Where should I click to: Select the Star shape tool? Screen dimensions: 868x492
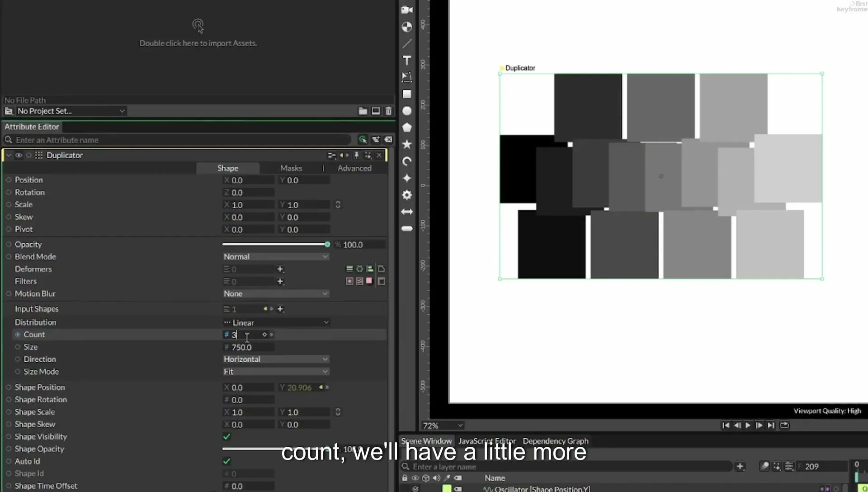pyautogui.click(x=407, y=144)
